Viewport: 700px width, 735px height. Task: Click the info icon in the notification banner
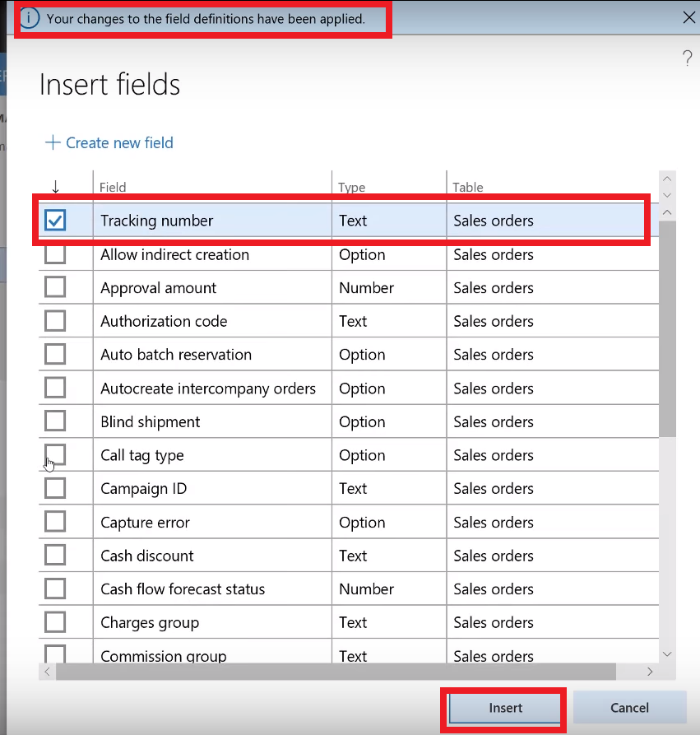pos(29,17)
